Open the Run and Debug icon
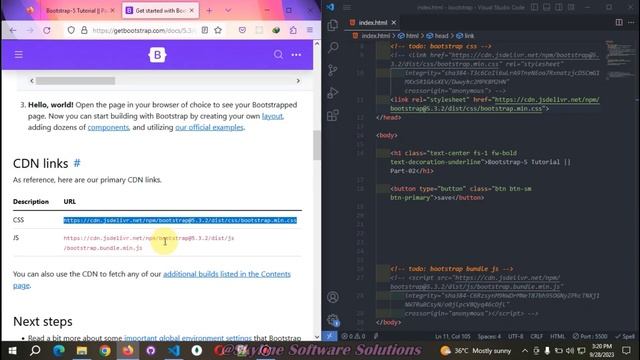Screen dimensions: 640x360 point(333,93)
